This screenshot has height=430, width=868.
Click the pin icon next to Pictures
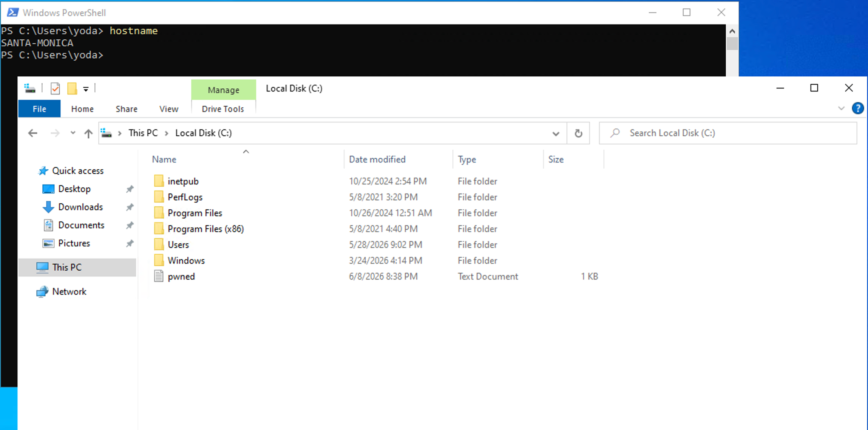[x=130, y=243]
